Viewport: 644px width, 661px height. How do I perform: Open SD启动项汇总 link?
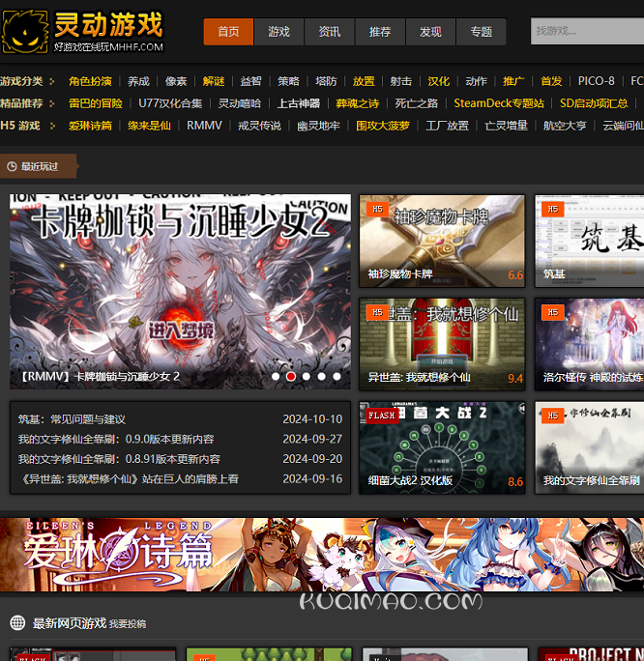594,103
